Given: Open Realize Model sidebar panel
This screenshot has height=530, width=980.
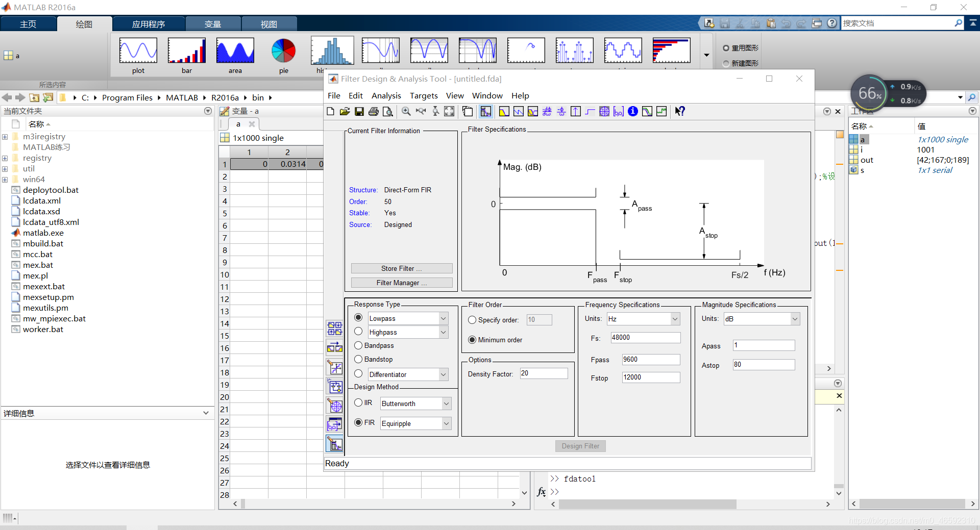Looking at the screenshot, I should 335,387.
